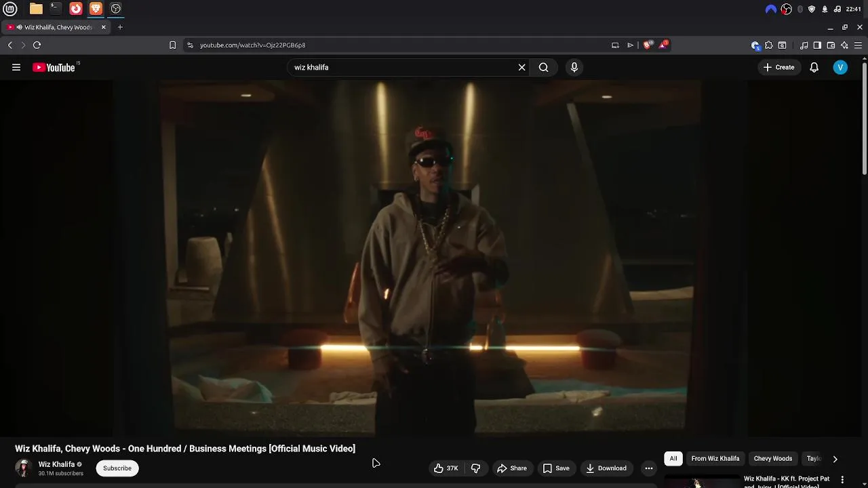View site information in address bar
The image size is (868, 488).
coord(190,45)
